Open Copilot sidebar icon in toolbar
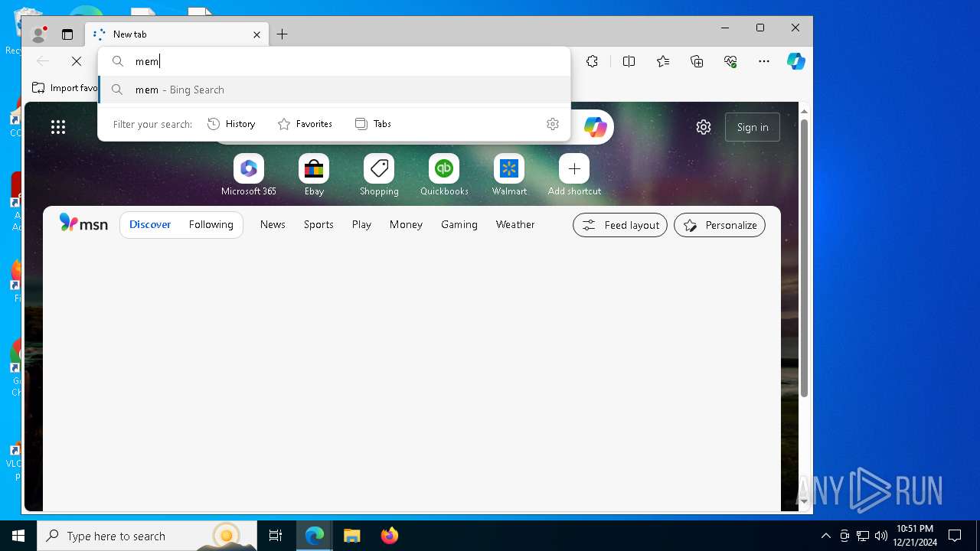 click(x=796, y=61)
